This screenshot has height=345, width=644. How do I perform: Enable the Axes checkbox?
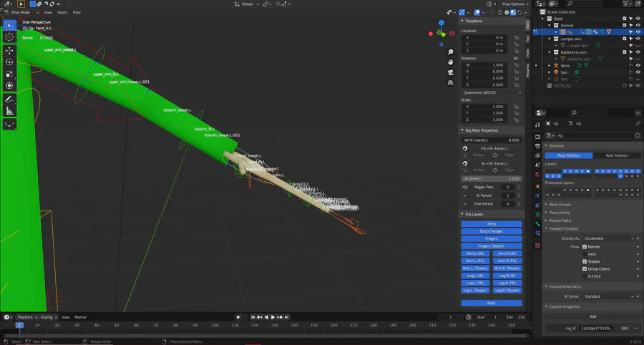click(585, 254)
